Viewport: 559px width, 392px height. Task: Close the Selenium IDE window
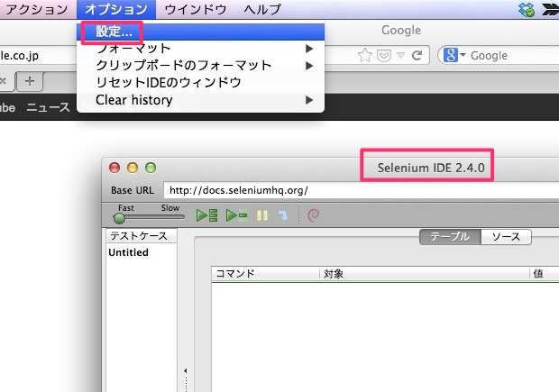[x=115, y=168]
